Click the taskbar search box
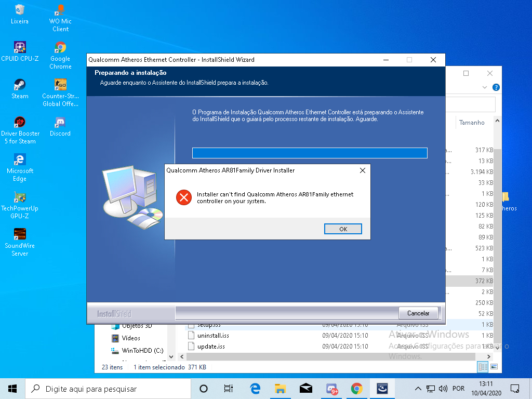Viewport: 532px width, 399px height. coord(108,389)
